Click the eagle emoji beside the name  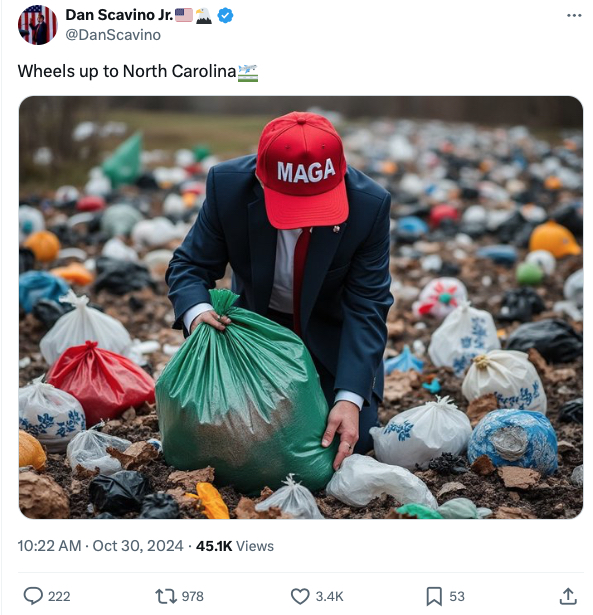(x=204, y=16)
